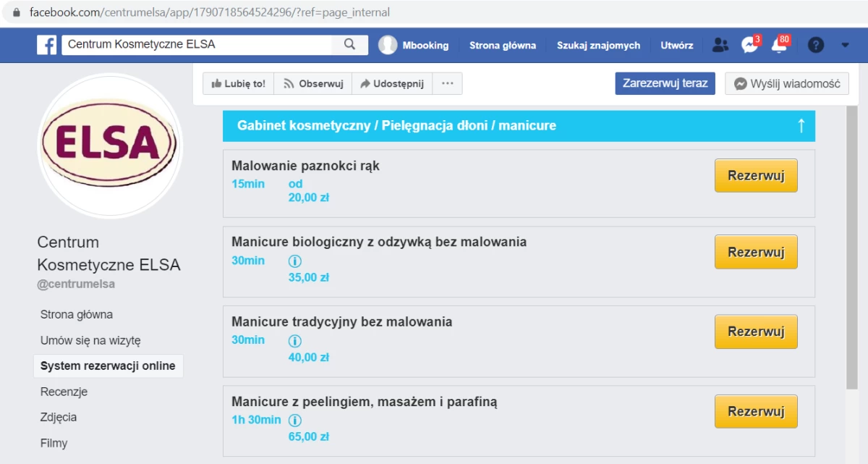Reserve Manicure biologiczny z odzywką
The width and height of the screenshot is (868, 464).
[756, 252]
